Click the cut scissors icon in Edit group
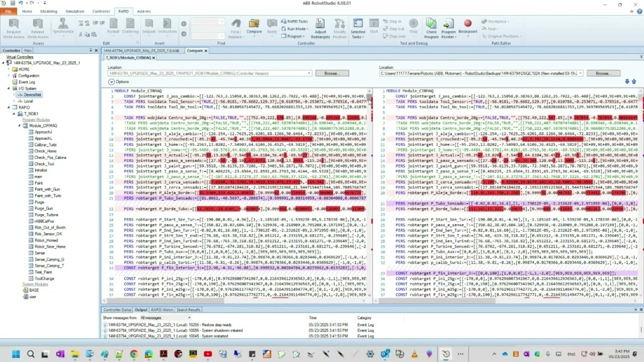 80,34
